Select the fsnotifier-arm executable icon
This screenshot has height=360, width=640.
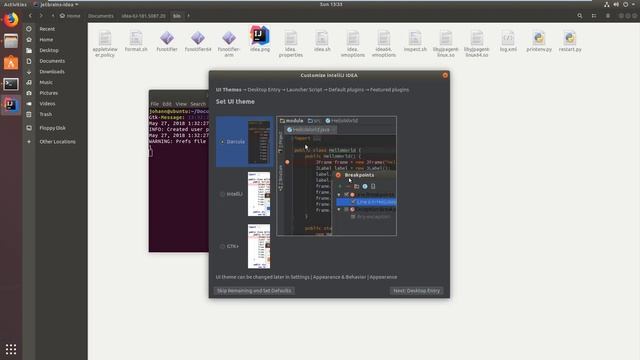(x=229, y=44)
